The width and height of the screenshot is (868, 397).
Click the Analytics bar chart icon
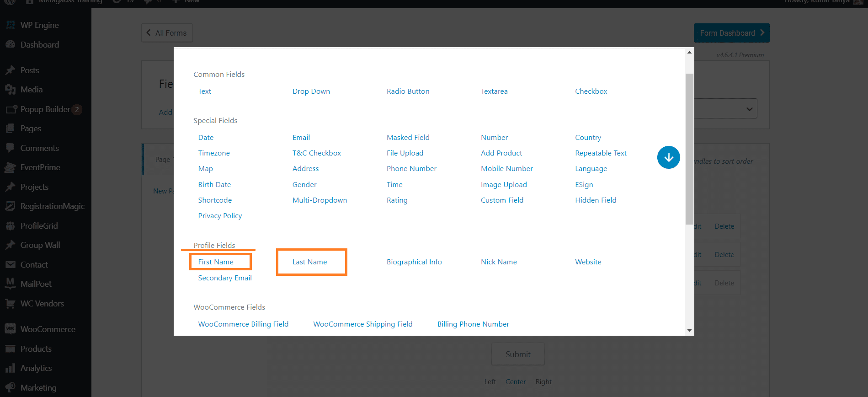pyautogui.click(x=10, y=368)
